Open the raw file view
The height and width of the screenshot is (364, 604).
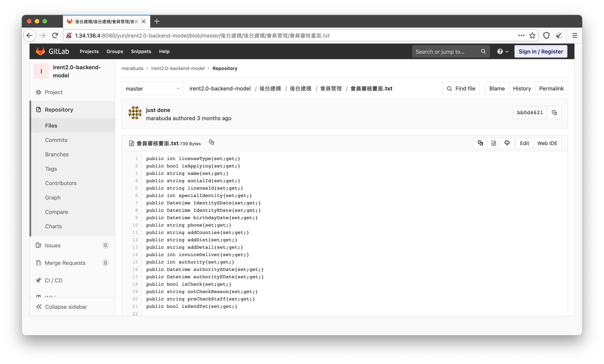coord(494,143)
